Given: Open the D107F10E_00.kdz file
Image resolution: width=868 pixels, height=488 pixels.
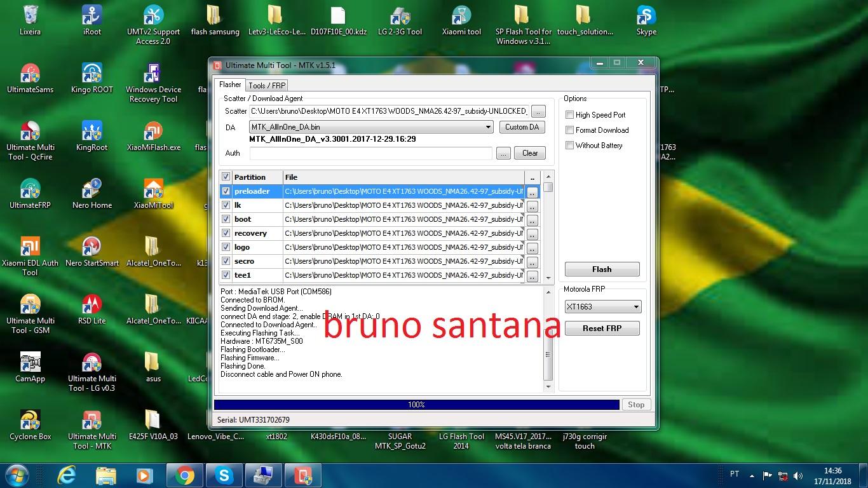Looking at the screenshot, I should (339, 20).
